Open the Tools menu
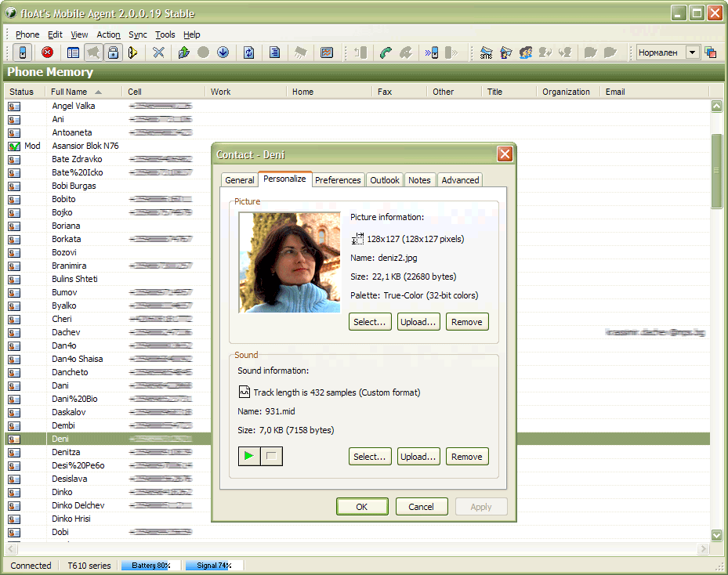728x575 pixels. click(x=165, y=34)
